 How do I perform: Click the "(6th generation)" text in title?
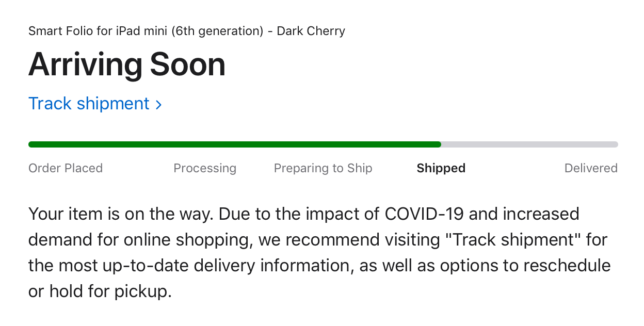coord(217,31)
